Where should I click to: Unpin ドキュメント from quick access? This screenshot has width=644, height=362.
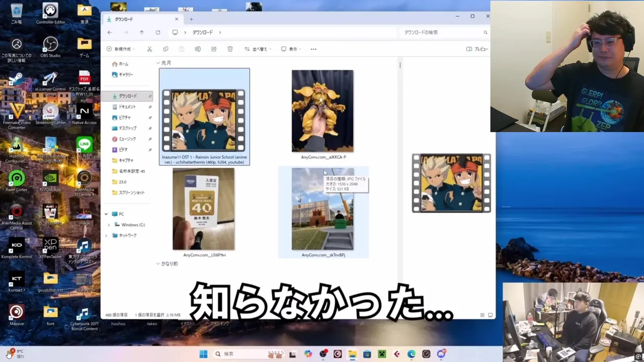coord(150,107)
